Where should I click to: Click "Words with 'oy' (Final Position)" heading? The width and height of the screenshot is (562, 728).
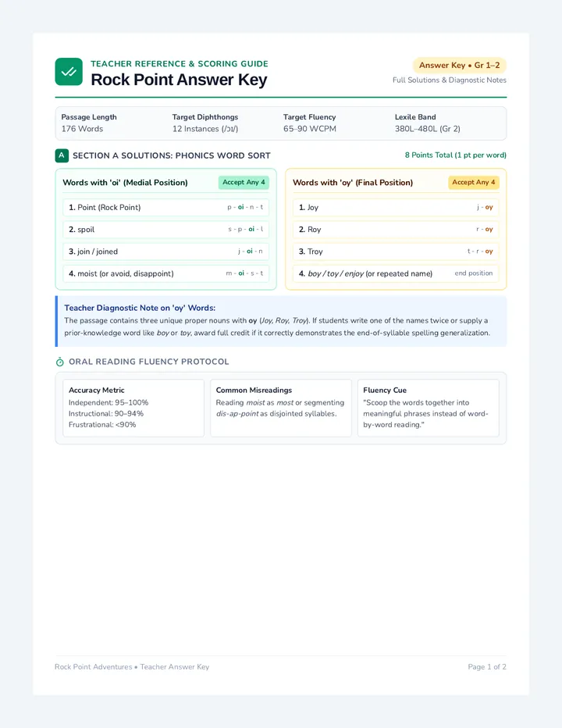[x=353, y=183]
